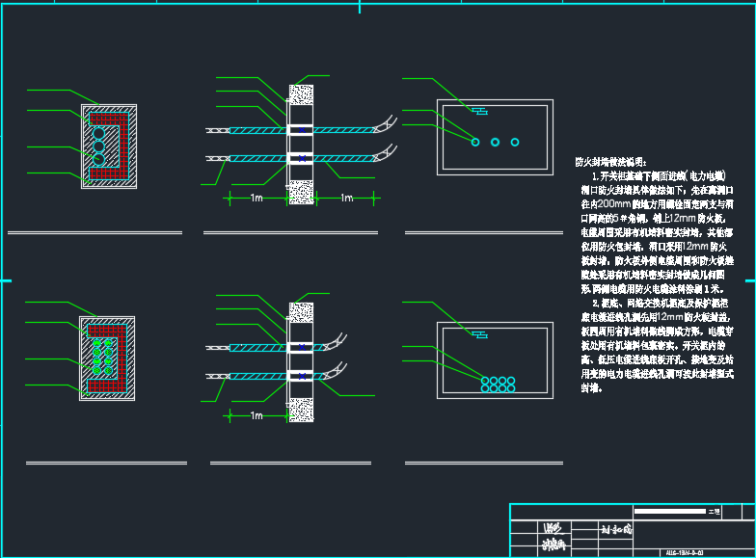Select the left-hand 1m dimension in the upper wall section
756x558 pixels.
(256, 198)
